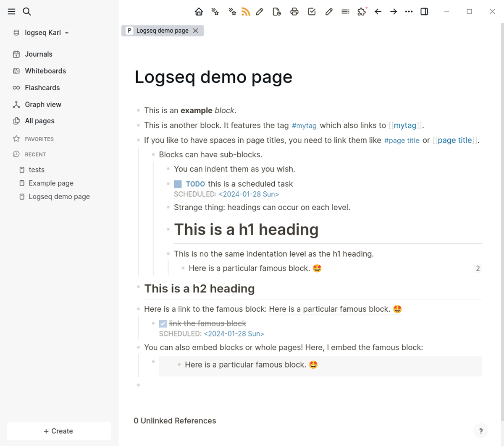
Task: Open the Home page icon
Action: [x=199, y=11]
